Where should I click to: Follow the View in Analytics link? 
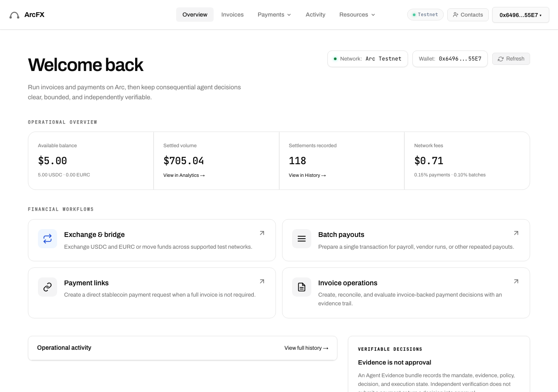tap(184, 175)
